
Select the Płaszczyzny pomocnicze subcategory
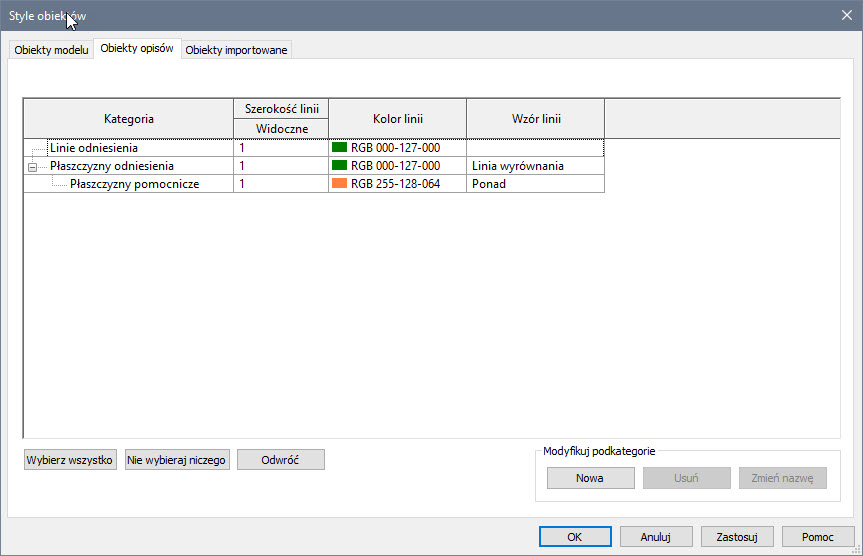(x=134, y=184)
